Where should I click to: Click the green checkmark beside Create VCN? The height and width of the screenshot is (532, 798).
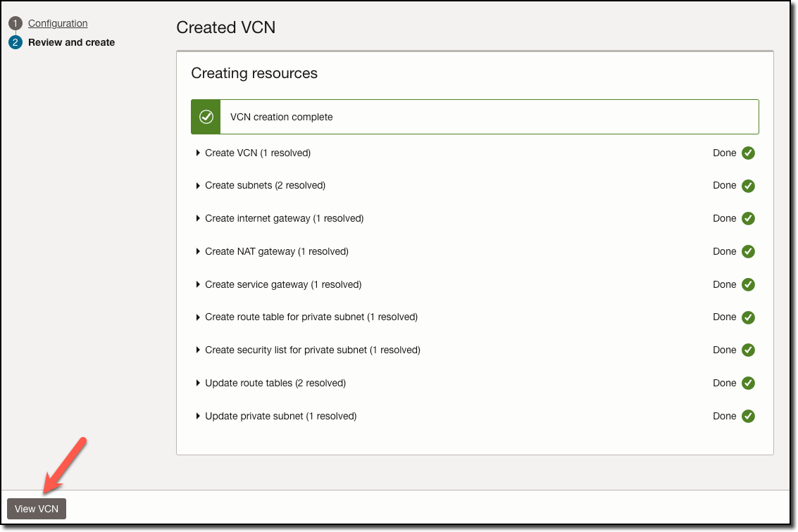coord(748,153)
